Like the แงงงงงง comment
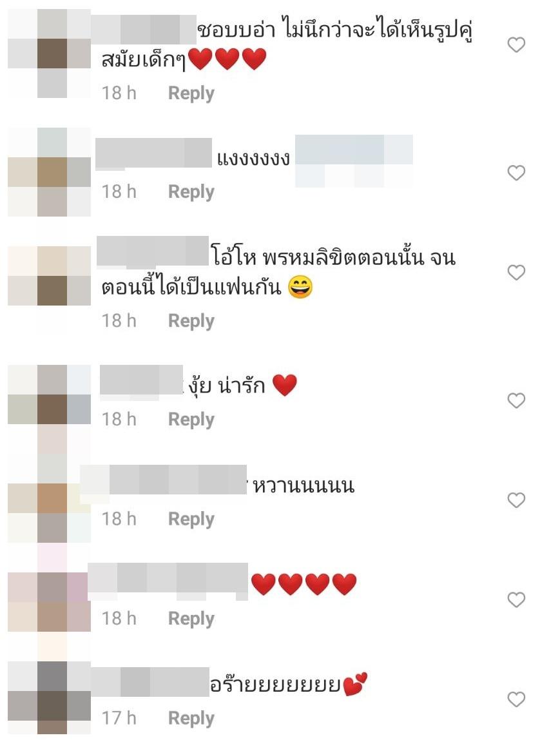This screenshot has width=560, height=740. (x=516, y=173)
